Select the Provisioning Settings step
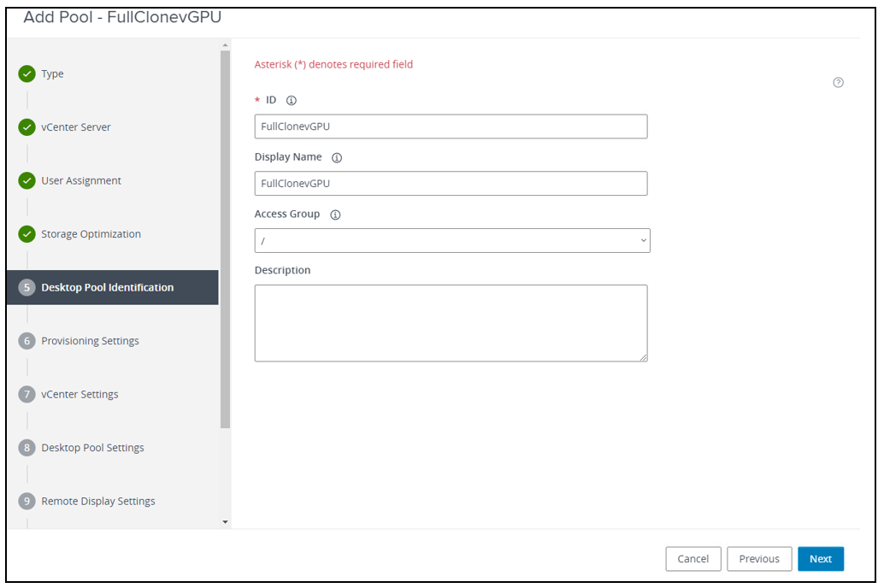 [91, 340]
